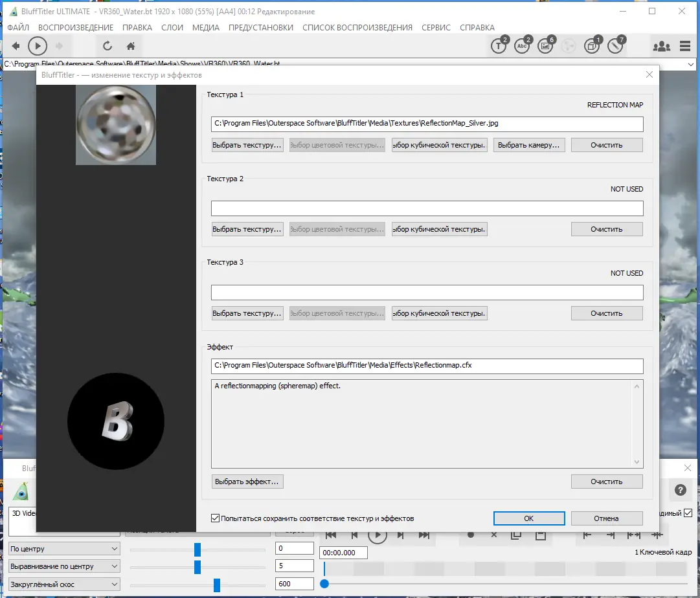Click the Текстура 1 file path field
Image resolution: width=700 pixels, height=598 pixels.
coord(427,124)
